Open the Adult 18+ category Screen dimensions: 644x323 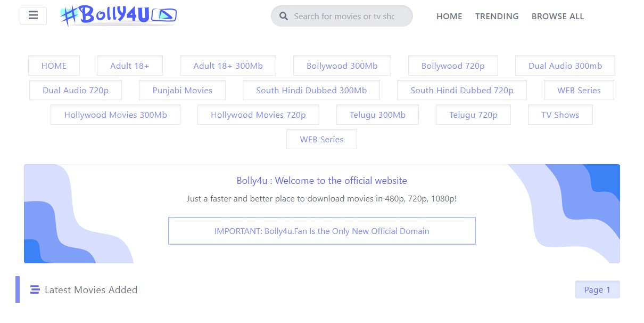coord(129,66)
